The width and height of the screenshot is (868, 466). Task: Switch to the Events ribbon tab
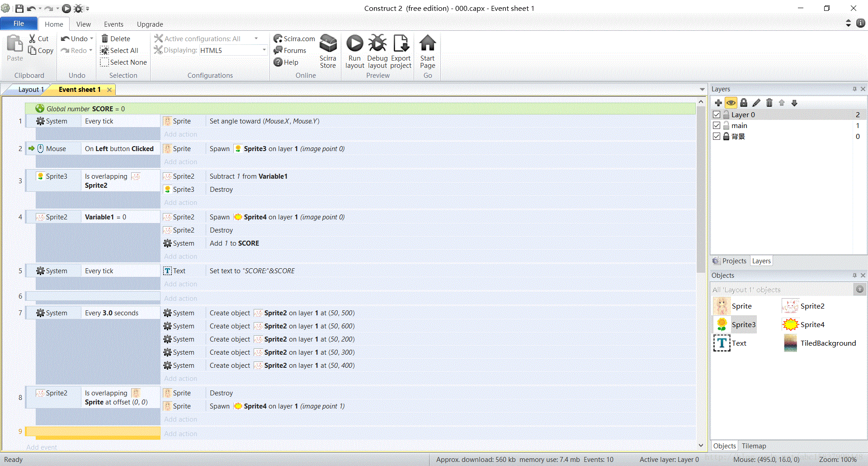(x=113, y=24)
